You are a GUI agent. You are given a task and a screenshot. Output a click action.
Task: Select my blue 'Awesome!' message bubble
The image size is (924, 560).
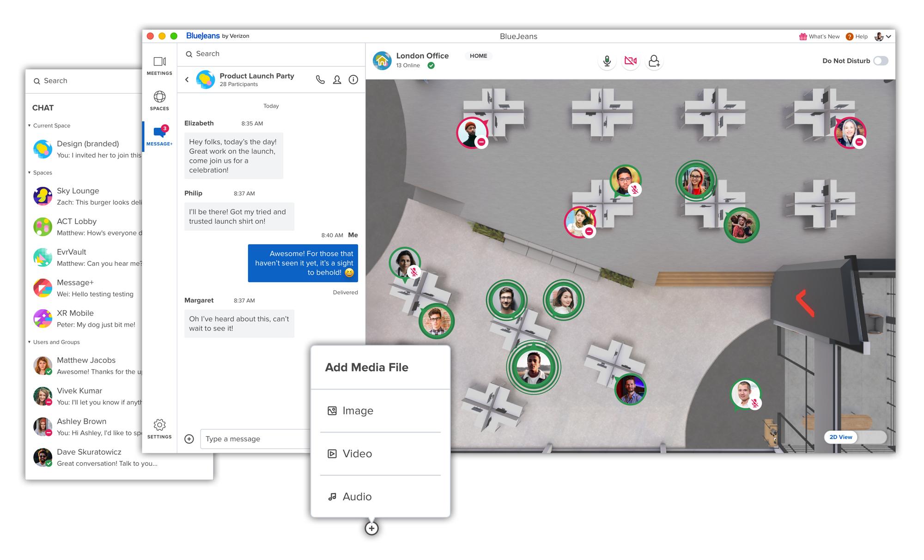click(x=303, y=263)
